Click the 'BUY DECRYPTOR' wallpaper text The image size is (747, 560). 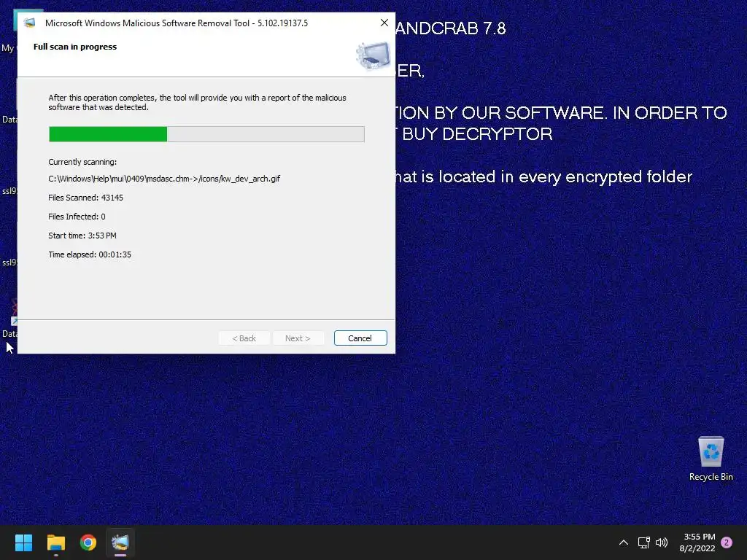pyautogui.click(x=477, y=134)
